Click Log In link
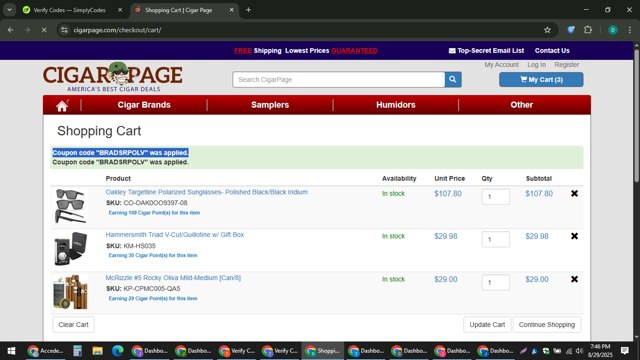Image resolution: width=640 pixels, height=360 pixels. pyautogui.click(x=536, y=64)
